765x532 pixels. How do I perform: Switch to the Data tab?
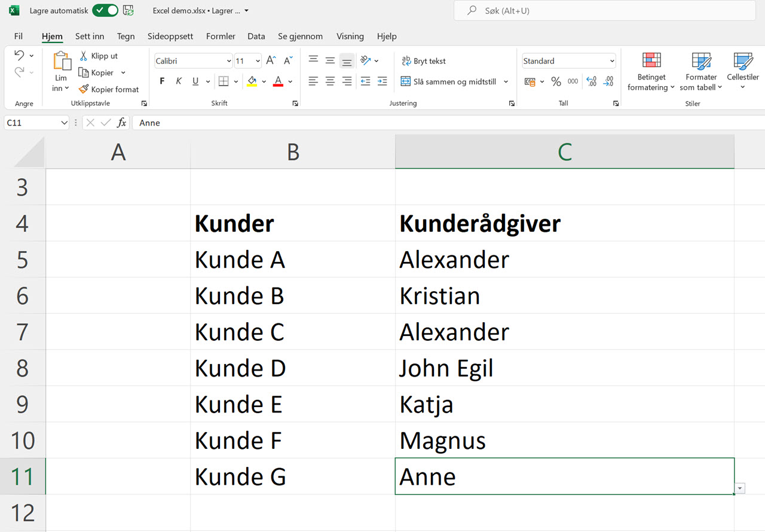(x=256, y=36)
